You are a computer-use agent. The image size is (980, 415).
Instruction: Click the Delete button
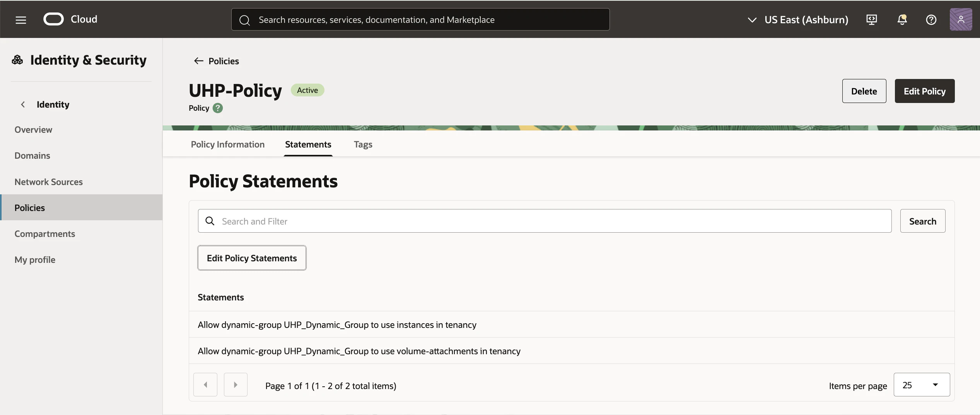pos(864,91)
